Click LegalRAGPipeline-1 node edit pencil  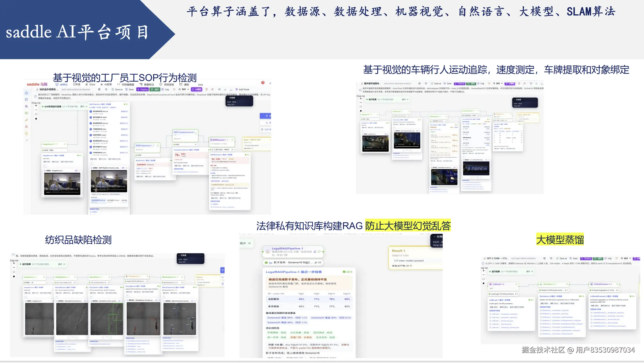click(x=315, y=251)
